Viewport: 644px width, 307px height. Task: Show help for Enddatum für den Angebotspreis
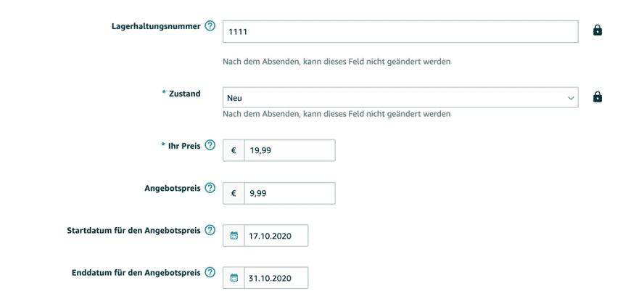pos(210,273)
